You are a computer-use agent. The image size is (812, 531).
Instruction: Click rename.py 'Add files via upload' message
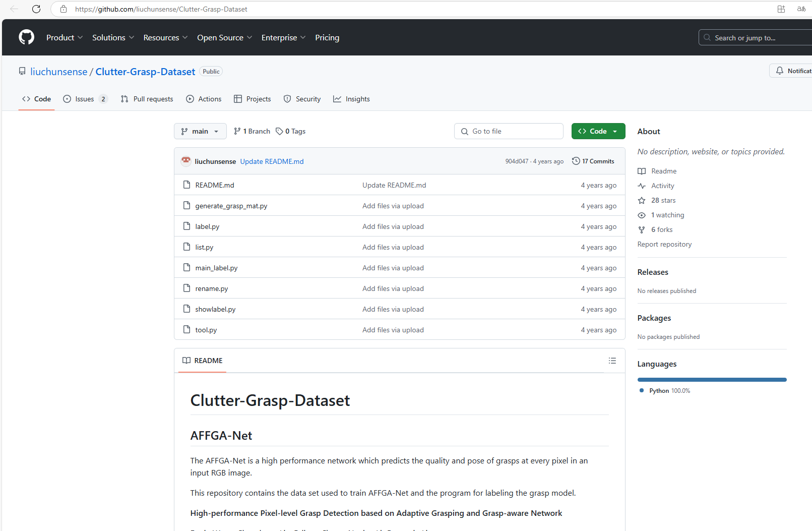click(x=393, y=288)
